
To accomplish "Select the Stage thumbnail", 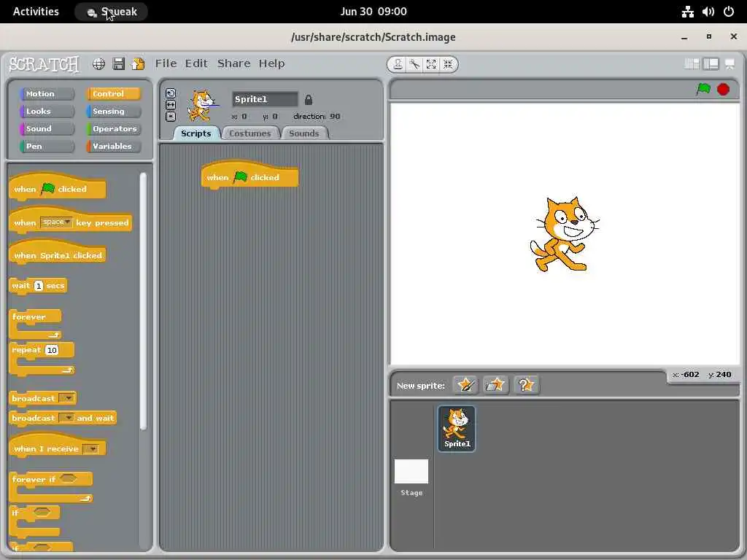I will tap(411, 478).
